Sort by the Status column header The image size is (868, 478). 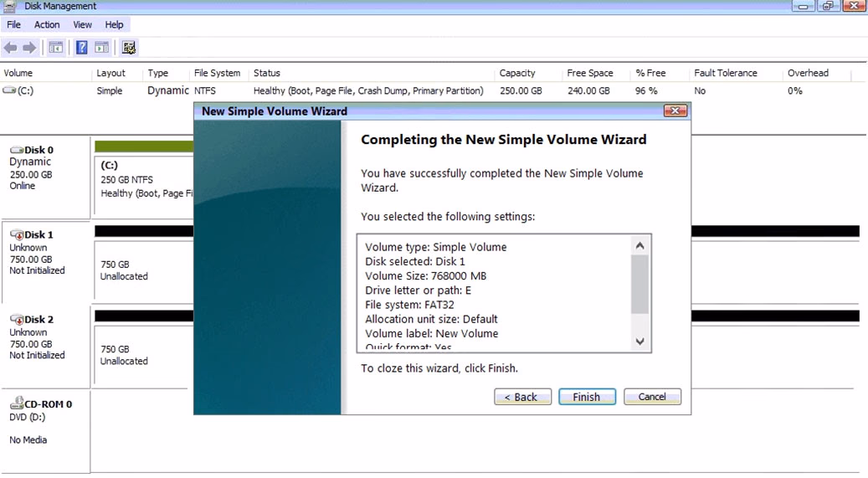(x=267, y=73)
